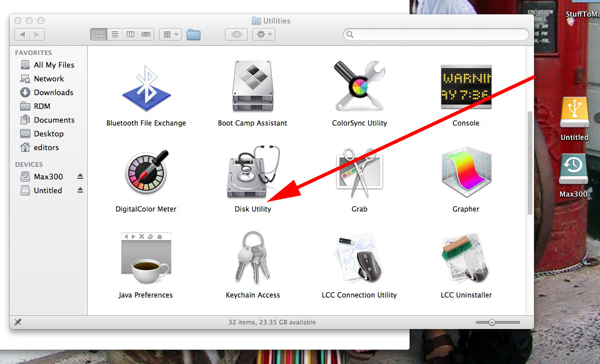This screenshot has height=364, width=600.
Task: Click the toolbar customize icon in status bar
Action: click(18, 322)
